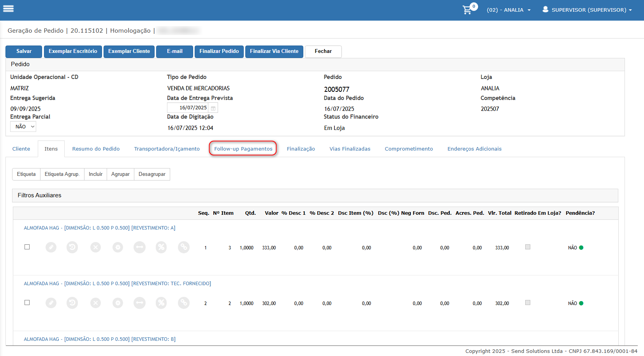Screen dimensions: 644x356
Task: Expand the SUPERVISOR user menu
Action: point(587,10)
